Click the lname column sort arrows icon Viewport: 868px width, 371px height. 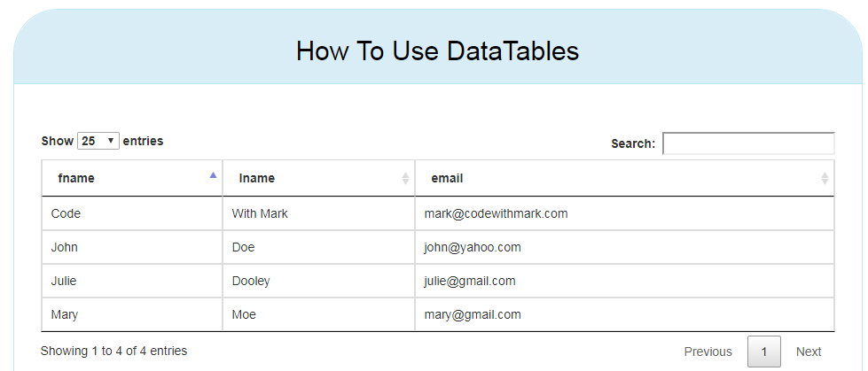click(x=405, y=178)
